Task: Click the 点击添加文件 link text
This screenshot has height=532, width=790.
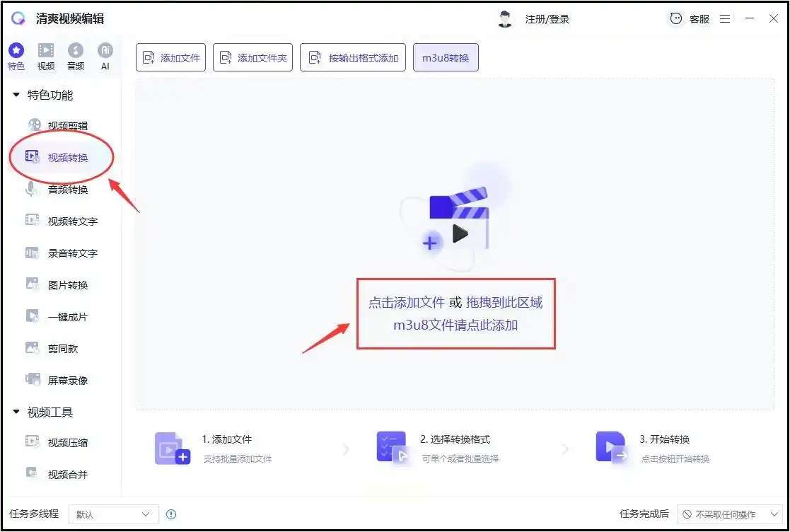Action: tap(407, 302)
